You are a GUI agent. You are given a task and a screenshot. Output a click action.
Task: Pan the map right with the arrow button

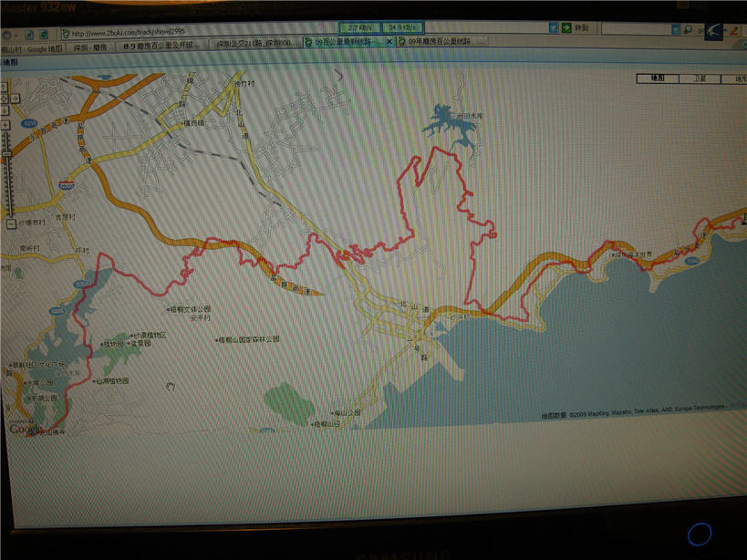15,99
